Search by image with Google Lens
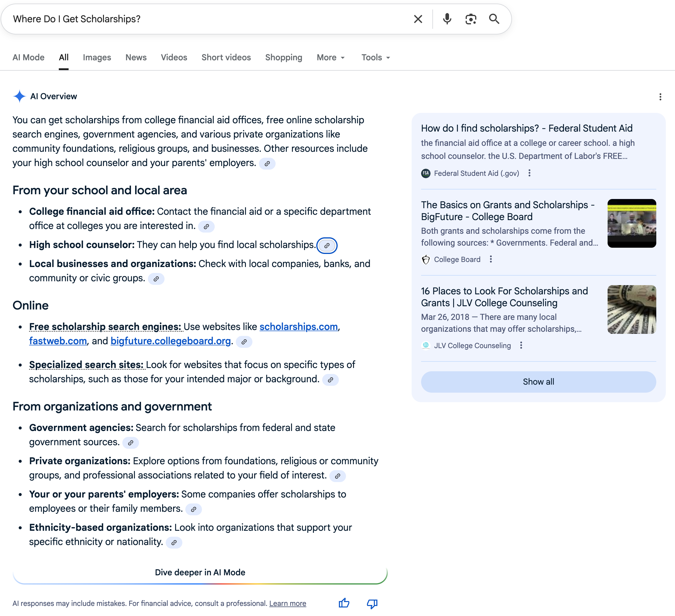Viewport: 675px width, 616px height. pos(471,19)
